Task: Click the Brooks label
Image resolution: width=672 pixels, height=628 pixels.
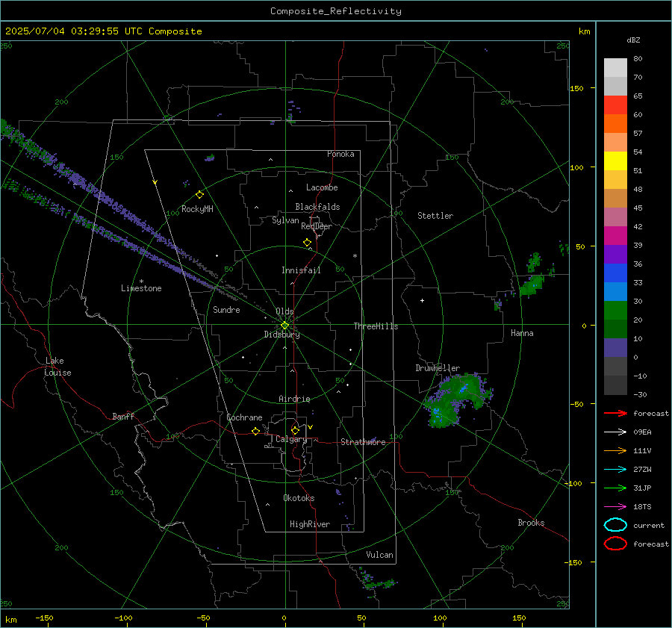Action: pyautogui.click(x=531, y=523)
